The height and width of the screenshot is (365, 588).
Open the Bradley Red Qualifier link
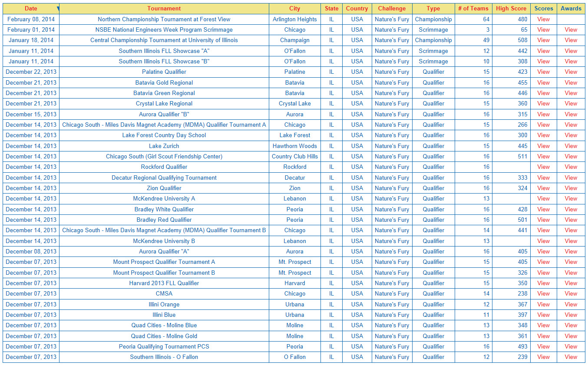[x=164, y=220]
